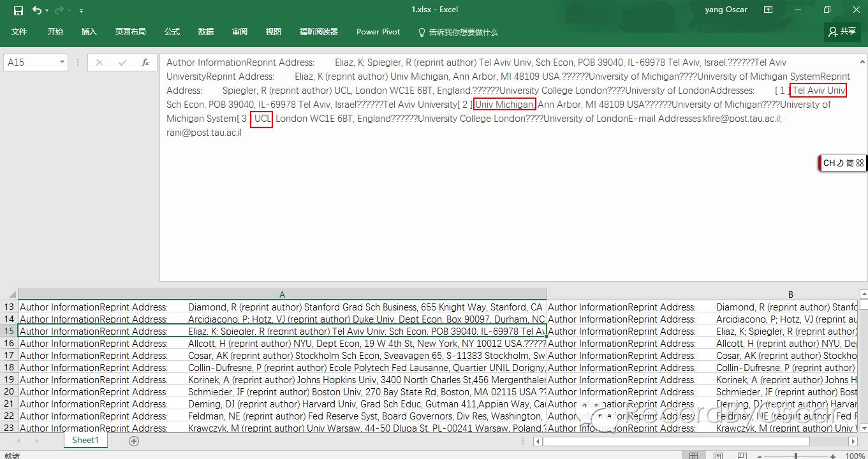Select column A cell with Arcidiacono, P address
Screen dimensions: 868x459
[282, 319]
